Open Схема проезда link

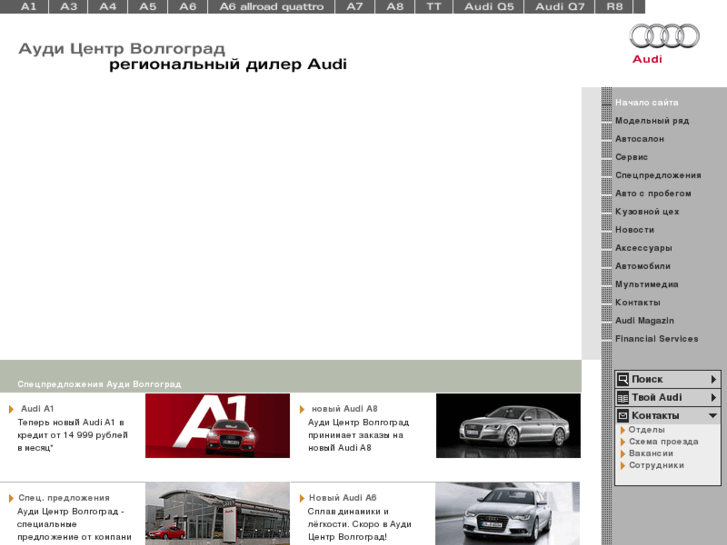[663, 442]
